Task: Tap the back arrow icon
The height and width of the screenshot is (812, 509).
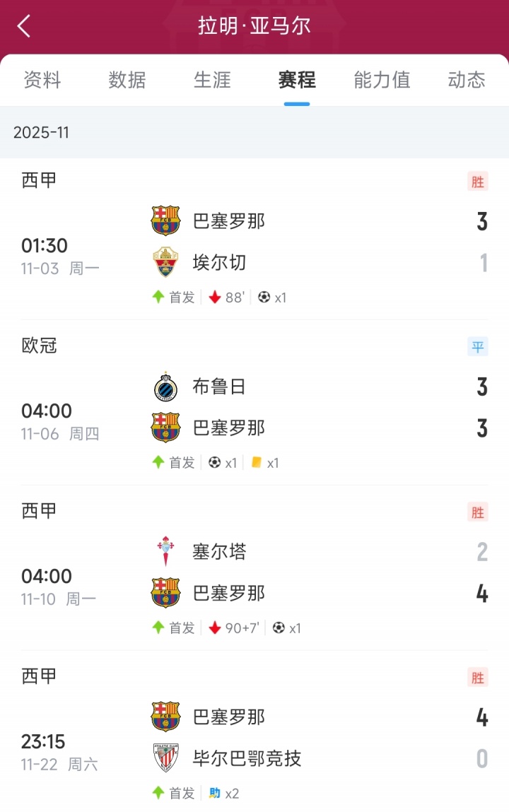Action: pyautogui.click(x=24, y=27)
